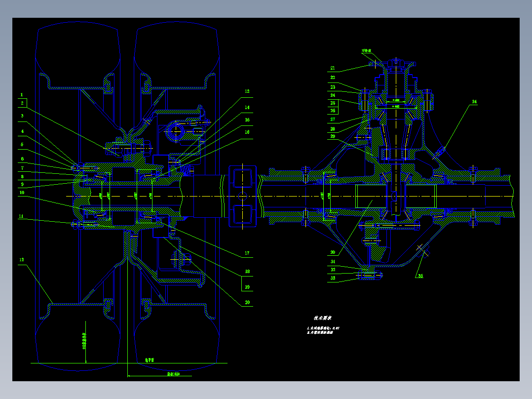Click the boxed callout label 25
The width and height of the screenshot is (532, 399).
coord(333,103)
